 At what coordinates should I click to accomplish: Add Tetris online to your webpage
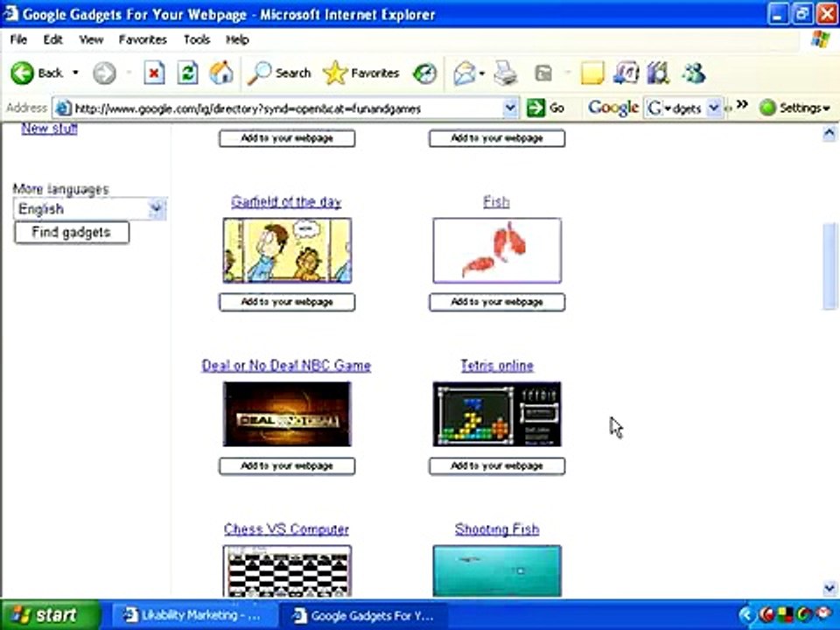click(497, 466)
